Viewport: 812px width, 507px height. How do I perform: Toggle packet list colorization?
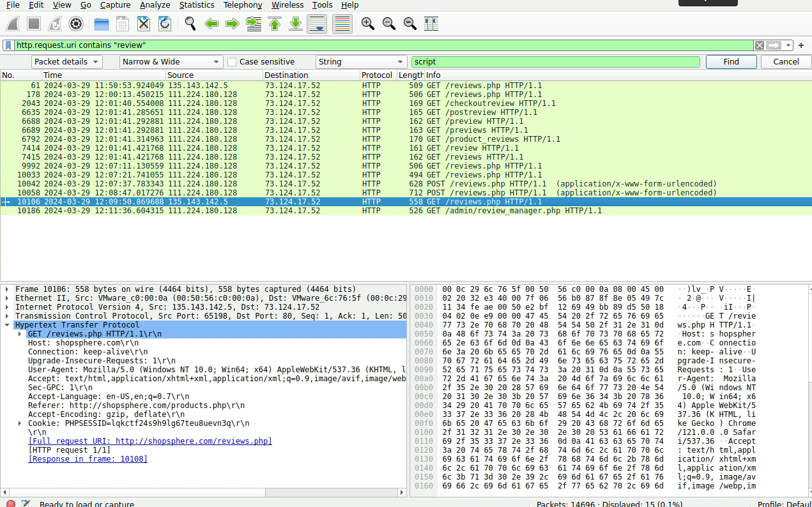pos(342,24)
